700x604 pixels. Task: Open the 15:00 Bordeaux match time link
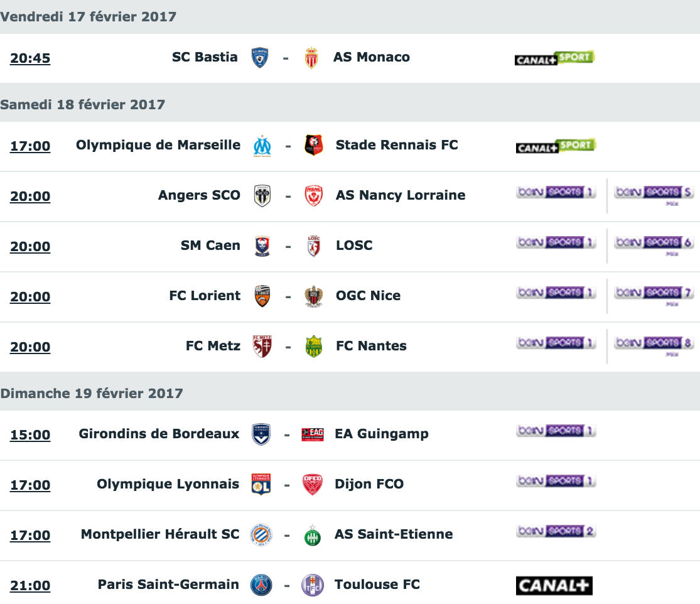click(30, 435)
